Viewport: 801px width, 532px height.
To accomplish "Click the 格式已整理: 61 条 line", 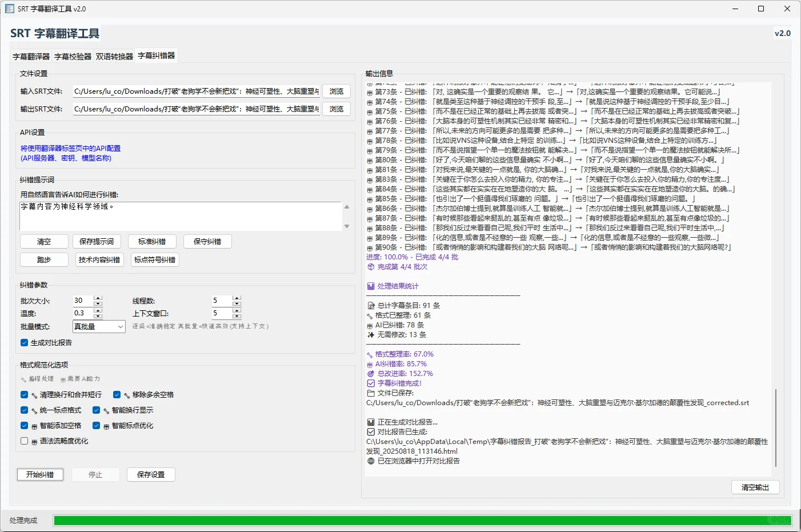I will pos(399,315).
